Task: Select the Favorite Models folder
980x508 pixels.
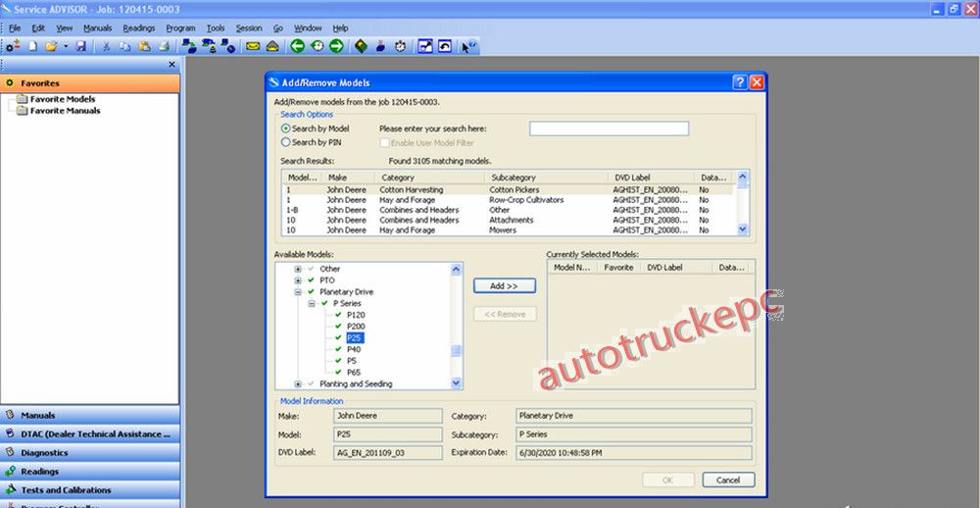Action: point(63,99)
